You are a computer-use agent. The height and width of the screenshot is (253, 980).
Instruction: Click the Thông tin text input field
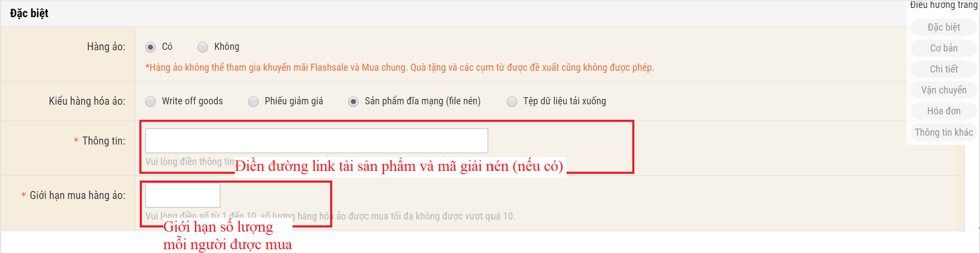pos(316,141)
